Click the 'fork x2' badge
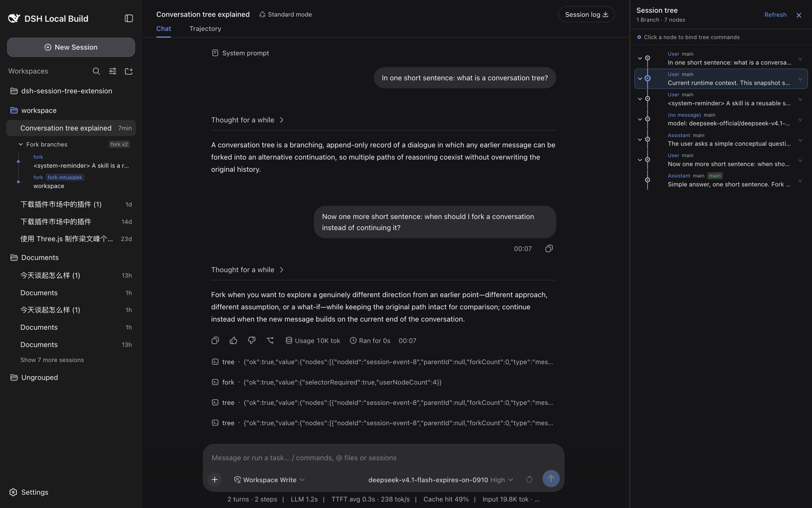The image size is (812, 508). [x=119, y=144]
